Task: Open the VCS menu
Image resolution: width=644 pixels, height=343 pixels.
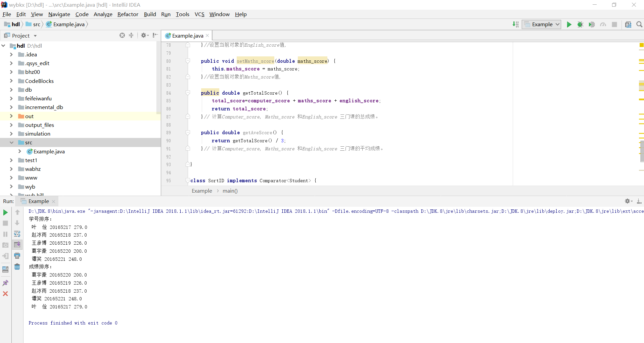Action: coord(199,14)
